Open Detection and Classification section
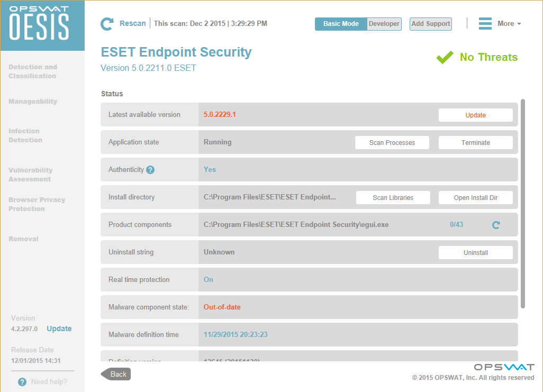 (x=33, y=71)
